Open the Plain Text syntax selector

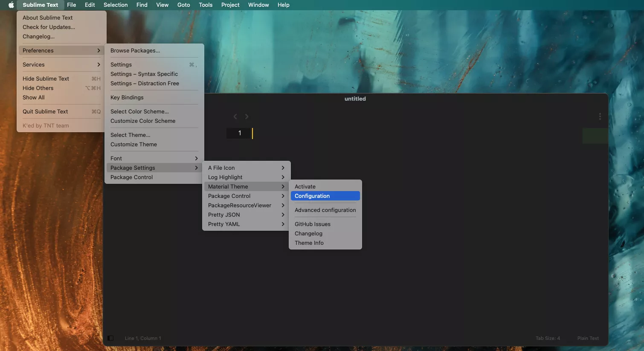pos(588,338)
